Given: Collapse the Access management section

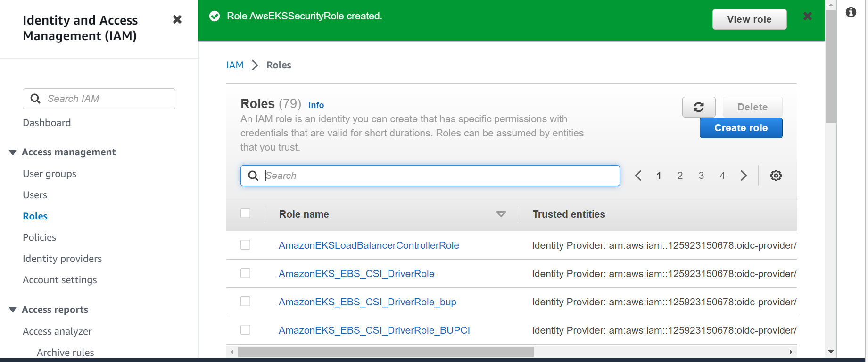Looking at the screenshot, I should (13, 152).
